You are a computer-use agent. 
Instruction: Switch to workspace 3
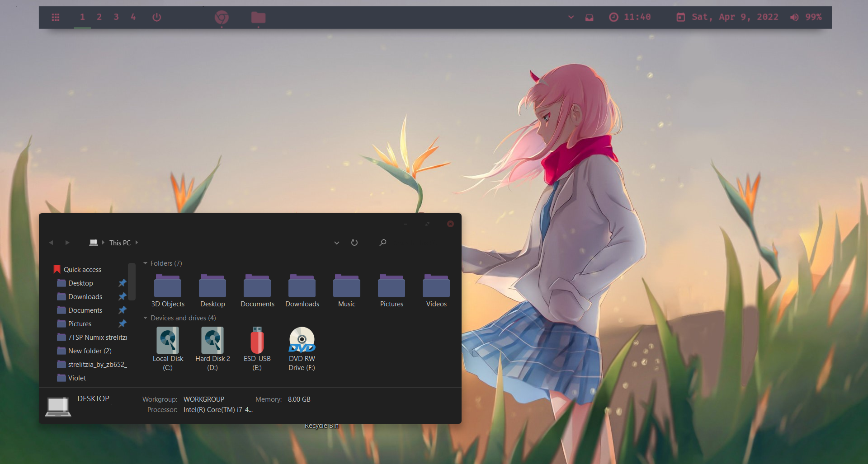pyautogui.click(x=116, y=17)
